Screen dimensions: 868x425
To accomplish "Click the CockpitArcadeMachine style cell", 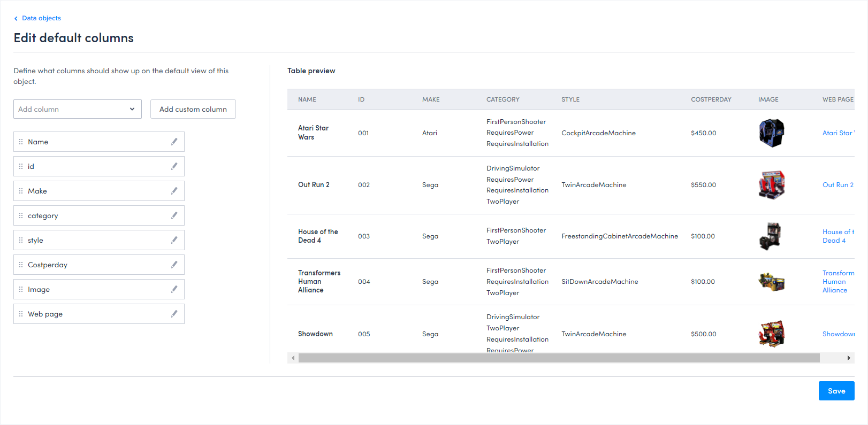I will [598, 133].
